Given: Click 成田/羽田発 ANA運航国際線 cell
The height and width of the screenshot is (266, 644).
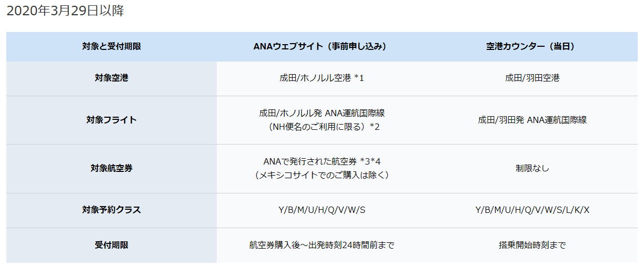Looking at the screenshot, I should point(532,120).
